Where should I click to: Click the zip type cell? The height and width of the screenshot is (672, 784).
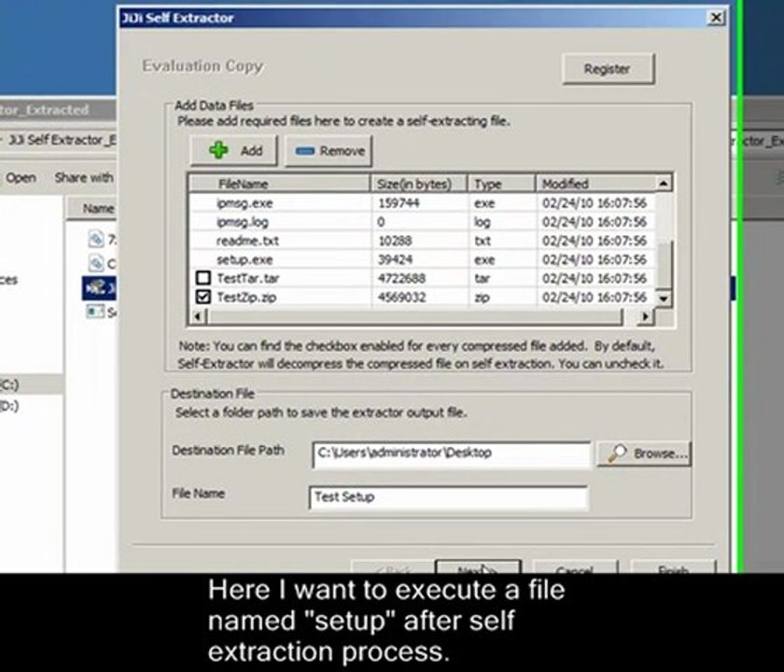[x=482, y=298]
